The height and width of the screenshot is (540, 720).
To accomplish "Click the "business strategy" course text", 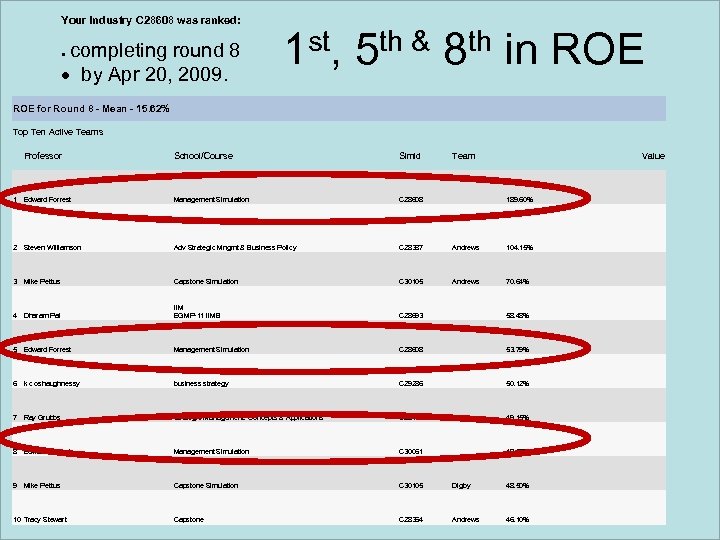I will tap(201, 383).
